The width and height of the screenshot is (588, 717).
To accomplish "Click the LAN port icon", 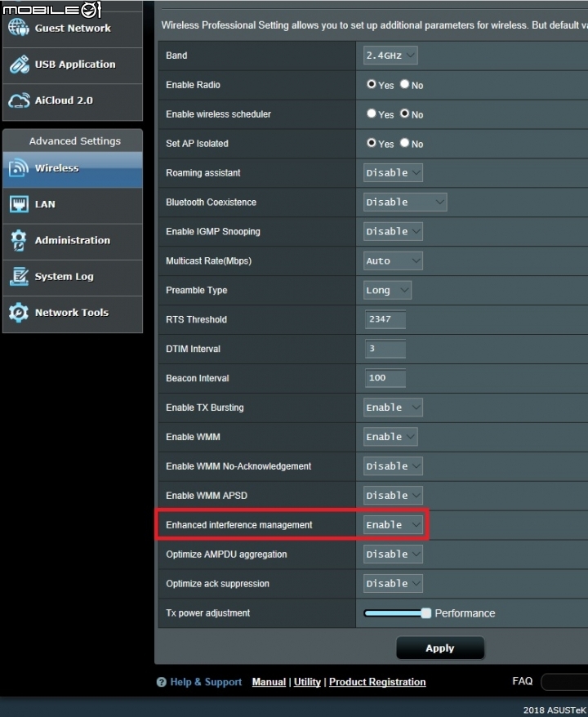I will (x=19, y=204).
